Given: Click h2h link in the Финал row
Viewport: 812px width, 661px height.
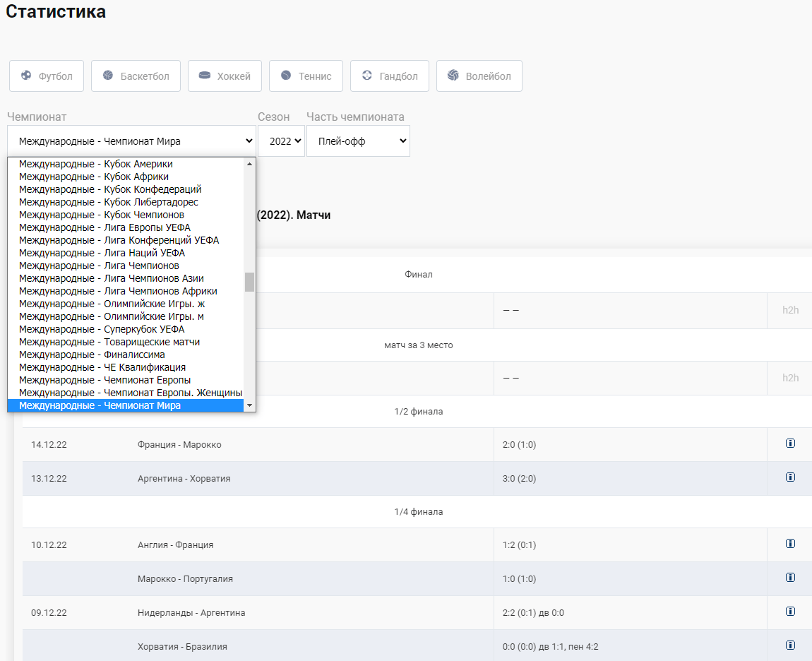Looking at the screenshot, I should click(x=790, y=310).
